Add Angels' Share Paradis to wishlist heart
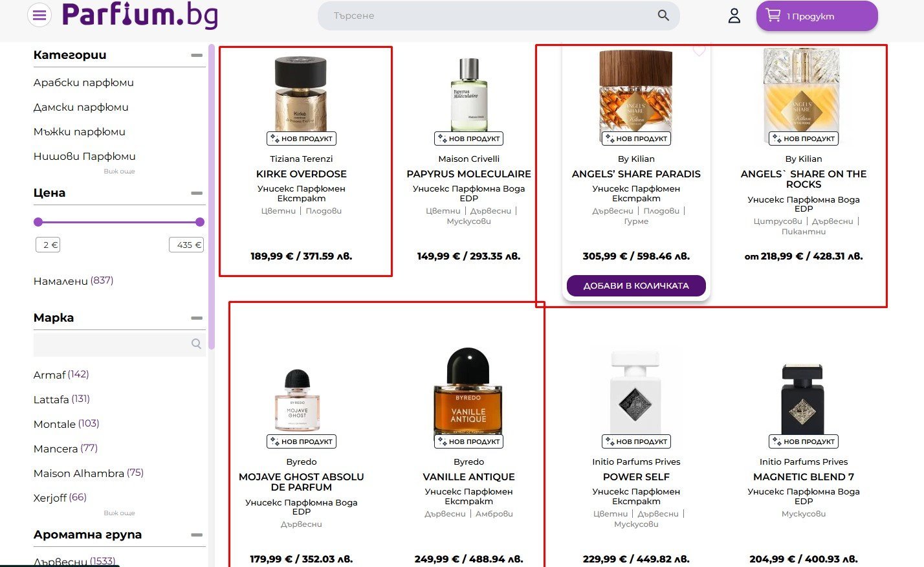 (x=699, y=50)
